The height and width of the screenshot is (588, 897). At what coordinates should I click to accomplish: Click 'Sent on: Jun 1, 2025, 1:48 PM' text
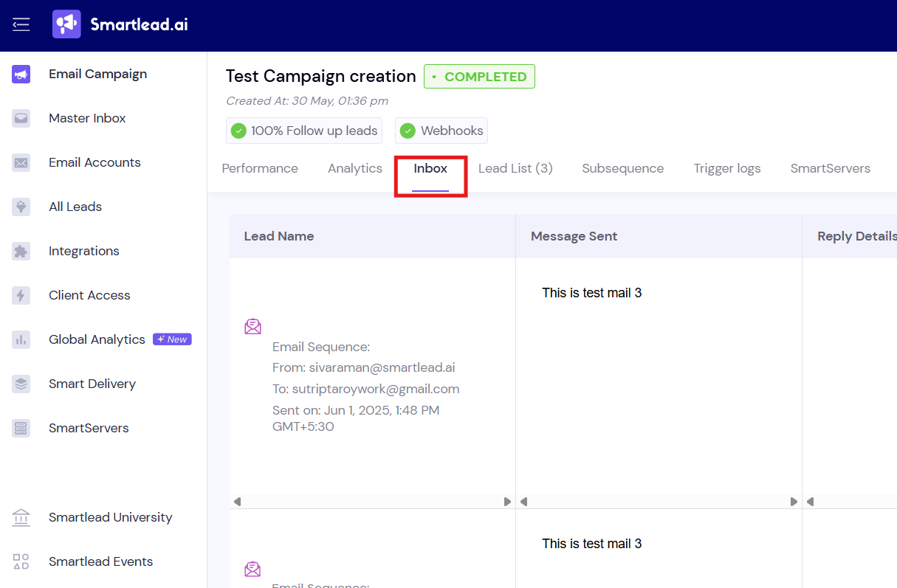pos(356,410)
